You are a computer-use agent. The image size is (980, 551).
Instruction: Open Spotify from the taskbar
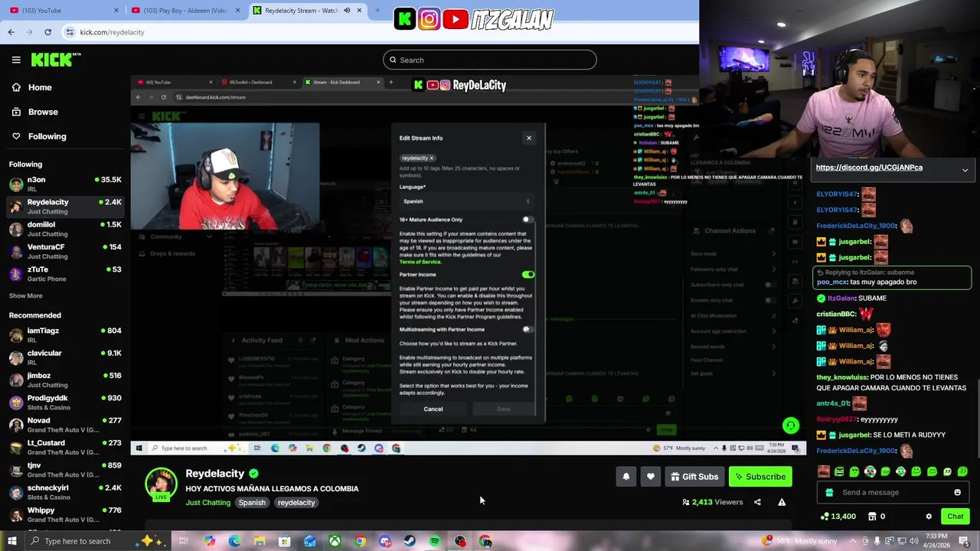pos(435,541)
